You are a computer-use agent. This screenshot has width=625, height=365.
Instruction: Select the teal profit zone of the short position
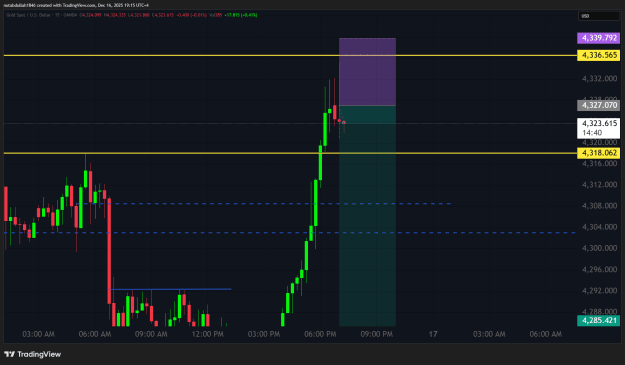pos(367,216)
